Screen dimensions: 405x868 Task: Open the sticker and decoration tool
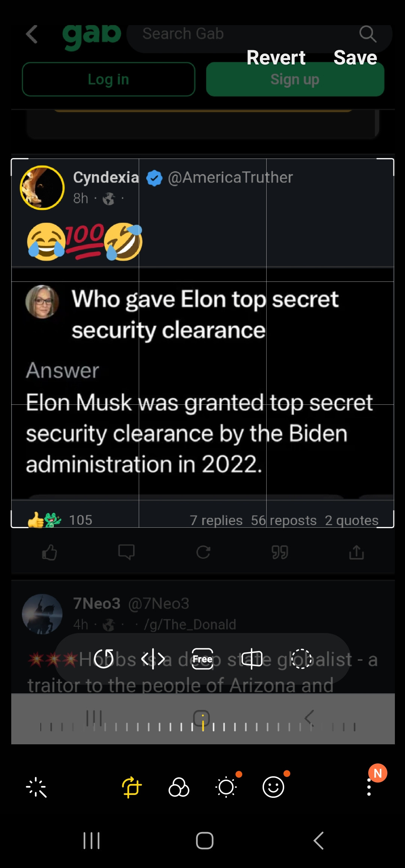point(273,787)
